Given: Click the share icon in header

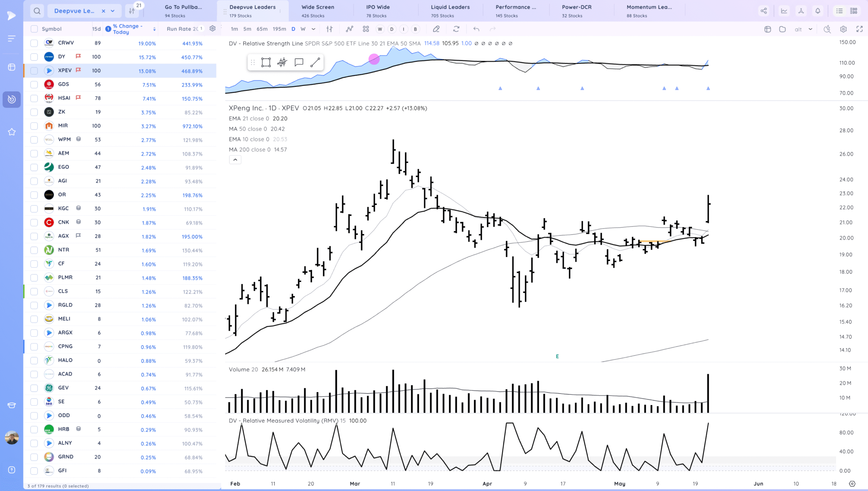Looking at the screenshot, I should coord(764,11).
